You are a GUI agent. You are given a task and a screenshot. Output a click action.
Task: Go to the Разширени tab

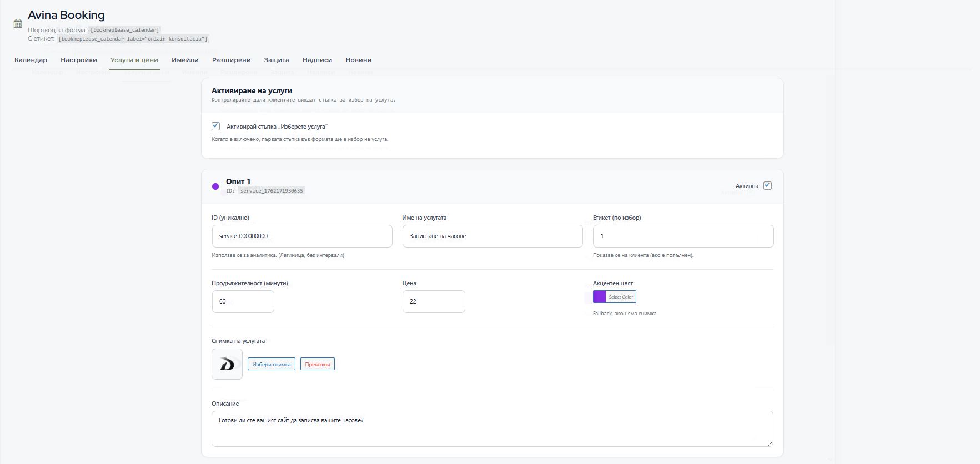[x=231, y=60]
